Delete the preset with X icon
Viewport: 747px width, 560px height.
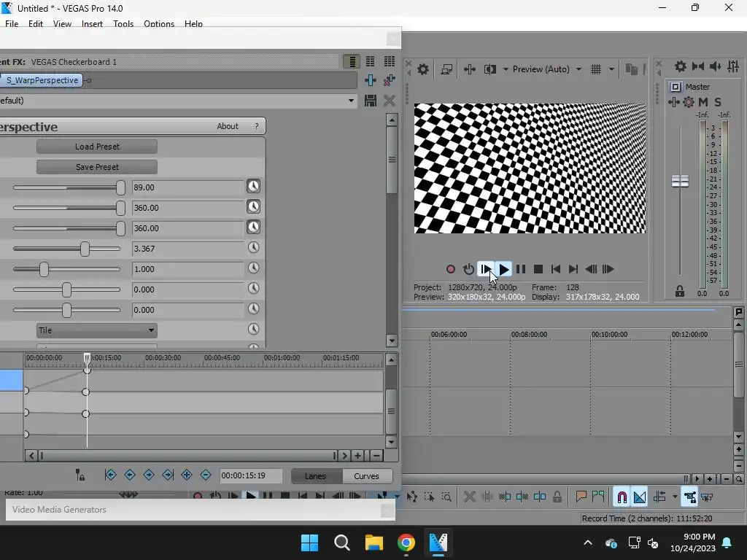390,101
